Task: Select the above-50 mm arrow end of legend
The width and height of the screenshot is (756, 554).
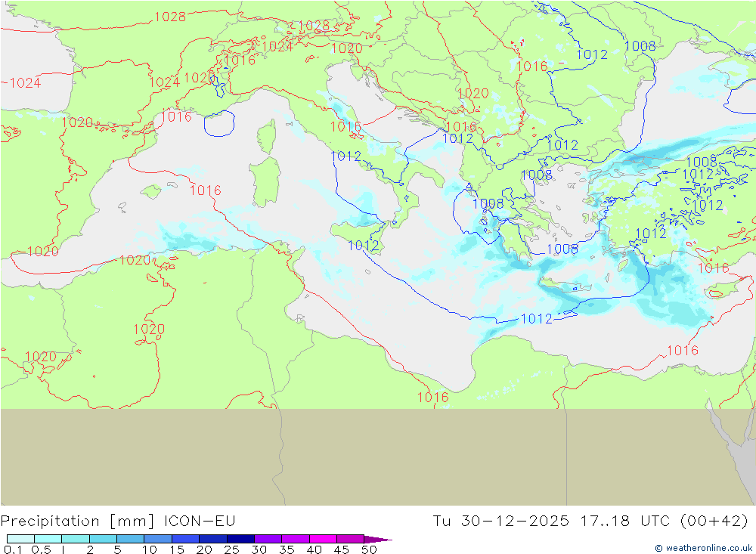Action: click(x=377, y=539)
